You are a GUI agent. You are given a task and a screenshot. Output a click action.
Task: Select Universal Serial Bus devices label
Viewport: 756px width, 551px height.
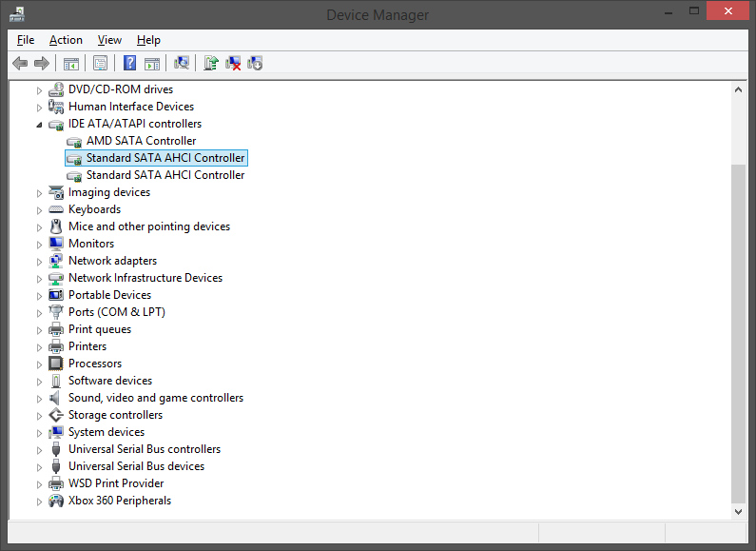(x=136, y=466)
